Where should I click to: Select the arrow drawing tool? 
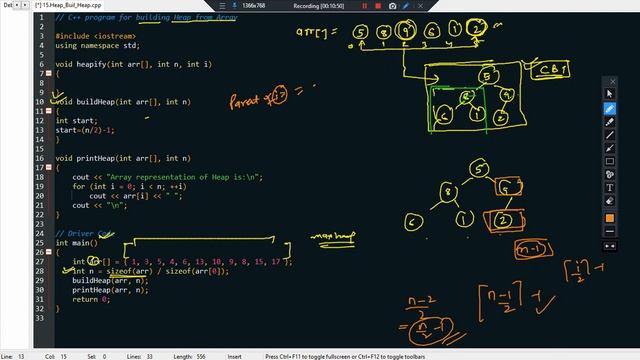click(x=609, y=148)
